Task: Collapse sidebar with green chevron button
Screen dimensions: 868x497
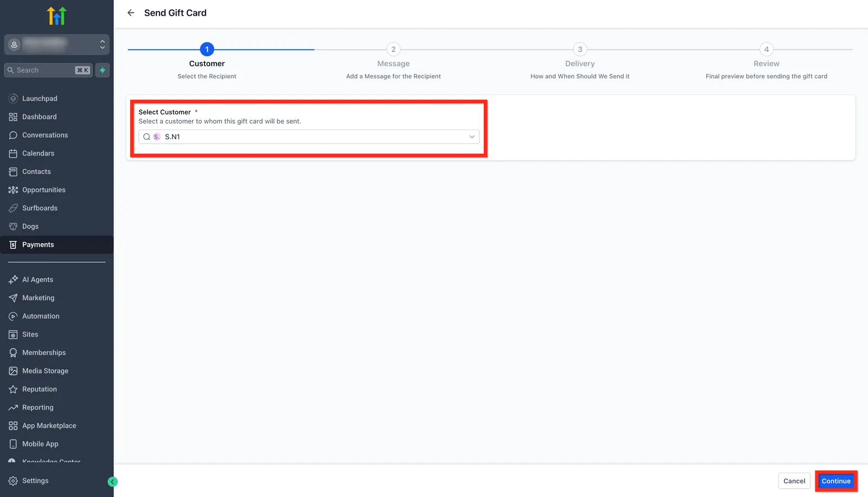Action: point(113,482)
